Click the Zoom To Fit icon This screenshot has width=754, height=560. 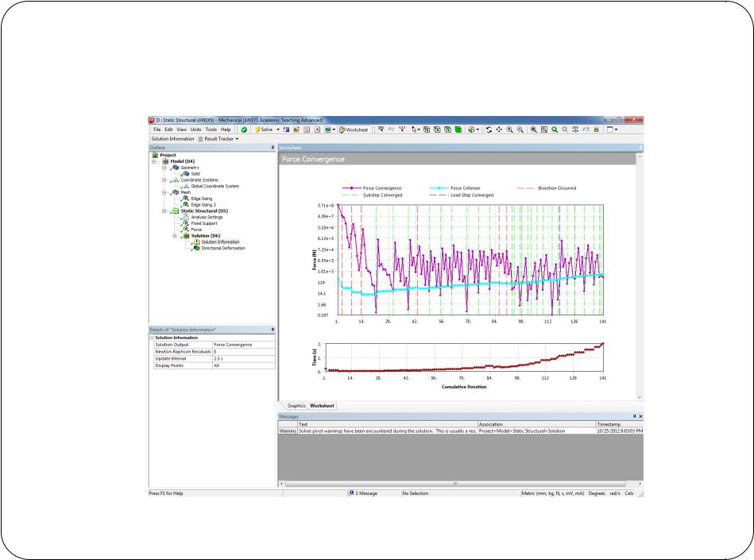(x=544, y=129)
